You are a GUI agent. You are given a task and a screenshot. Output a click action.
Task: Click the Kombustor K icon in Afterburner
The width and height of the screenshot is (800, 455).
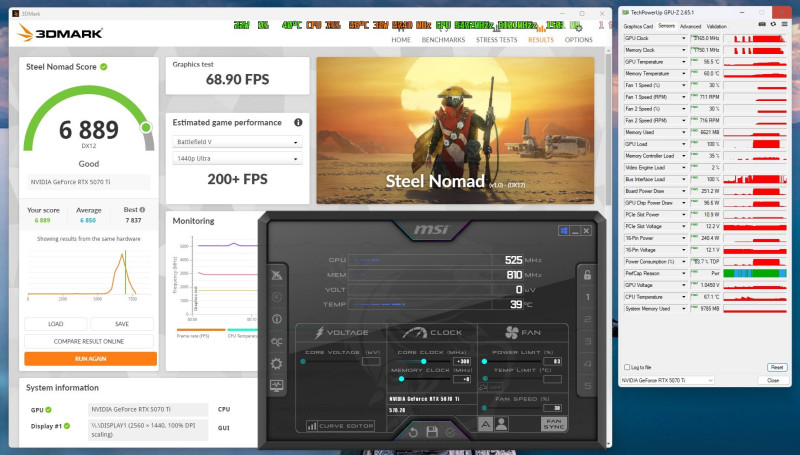(277, 297)
